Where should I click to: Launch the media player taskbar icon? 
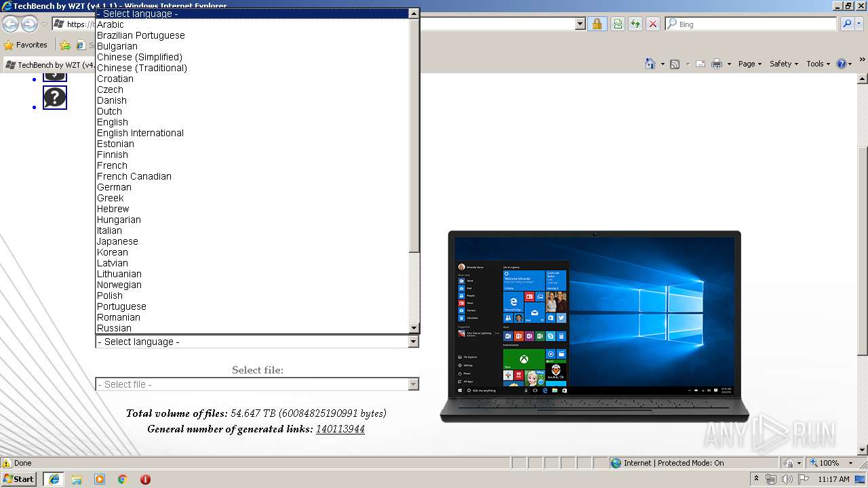pyautogui.click(x=100, y=479)
